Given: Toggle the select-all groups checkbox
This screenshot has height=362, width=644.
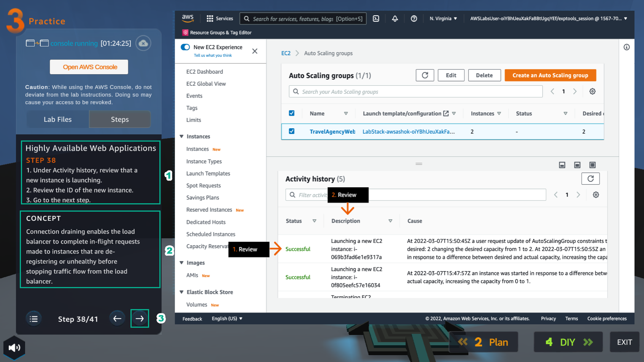Looking at the screenshot, I should click(x=291, y=113).
